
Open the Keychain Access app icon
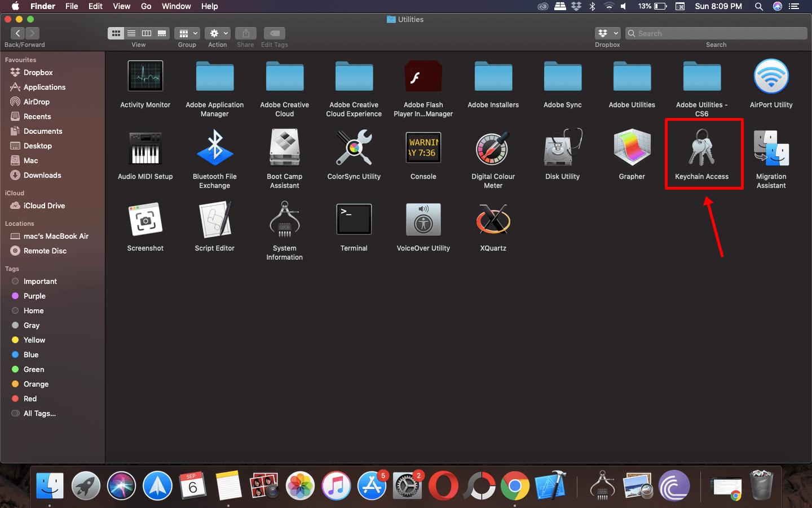pos(701,148)
